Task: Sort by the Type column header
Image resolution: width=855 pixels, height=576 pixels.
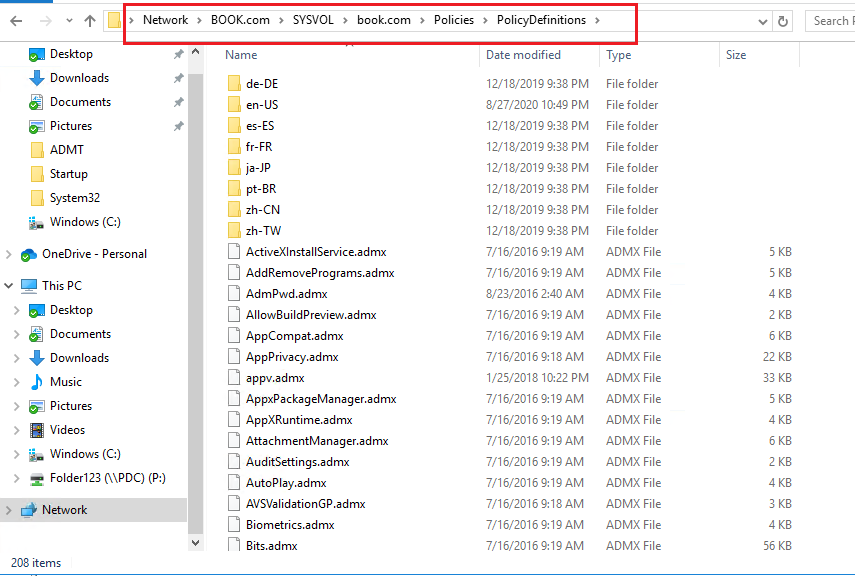Action: pos(618,55)
